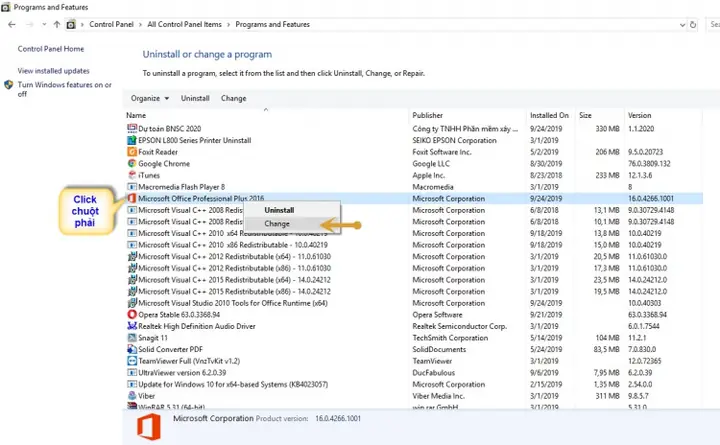
Task: Sort by the Installed On column header
Action: (x=549, y=115)
